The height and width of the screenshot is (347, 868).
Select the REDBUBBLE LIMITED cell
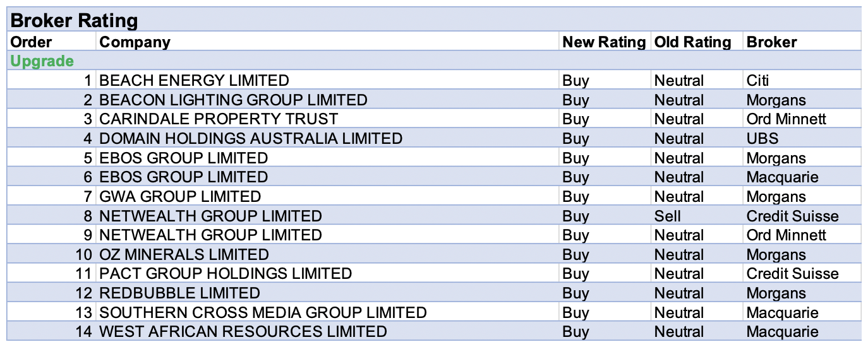tap(179, 293)
